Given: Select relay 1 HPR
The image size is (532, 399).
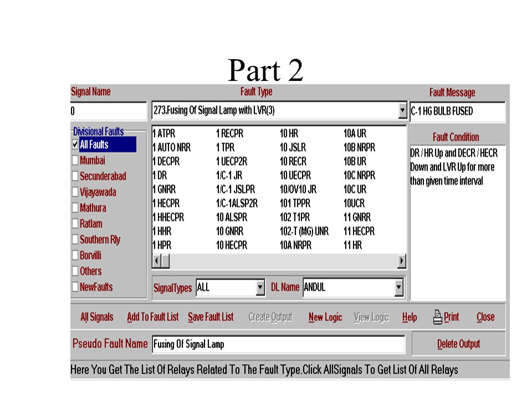Looking at the screenshot, I should (162, 245).
